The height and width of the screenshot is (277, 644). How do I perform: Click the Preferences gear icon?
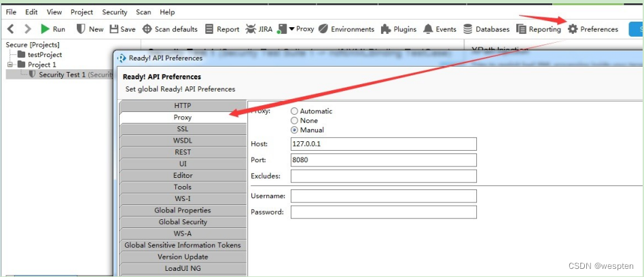pos(573,29)
